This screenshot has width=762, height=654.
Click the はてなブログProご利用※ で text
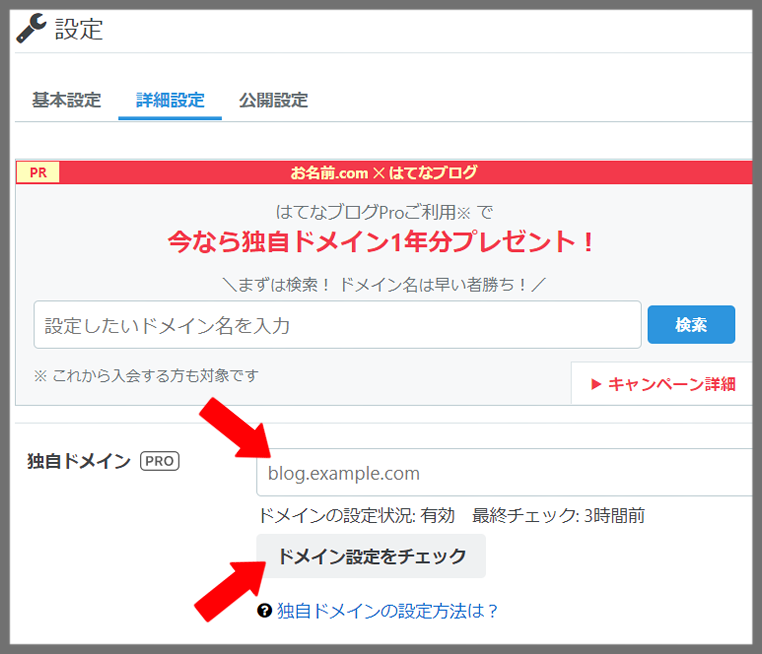[x=384, y=212]
